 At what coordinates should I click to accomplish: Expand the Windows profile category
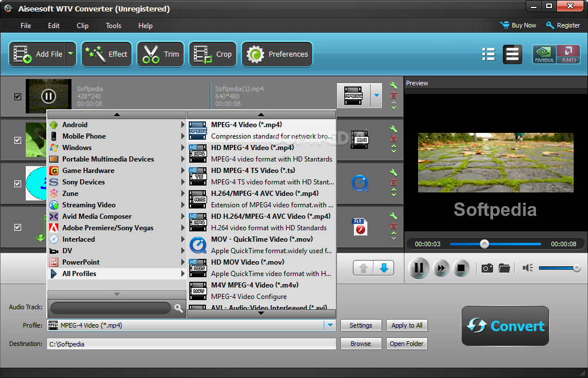coord(117,148)
